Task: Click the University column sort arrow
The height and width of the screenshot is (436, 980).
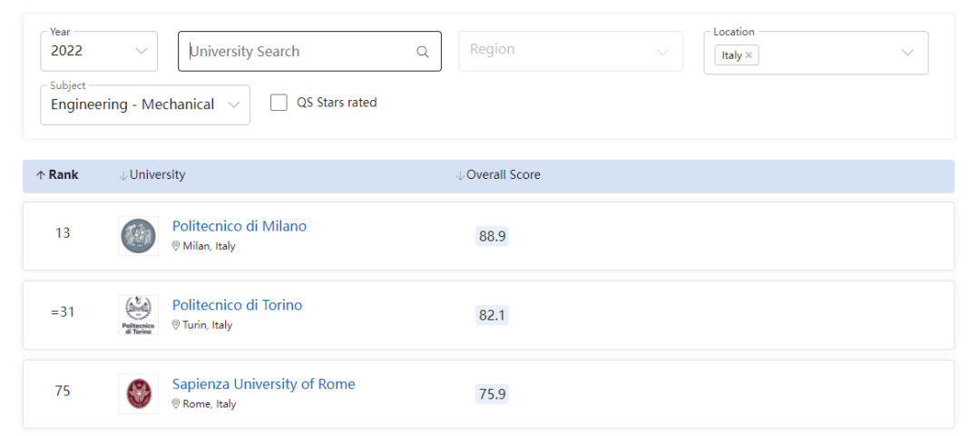Action: pos(122,175)
